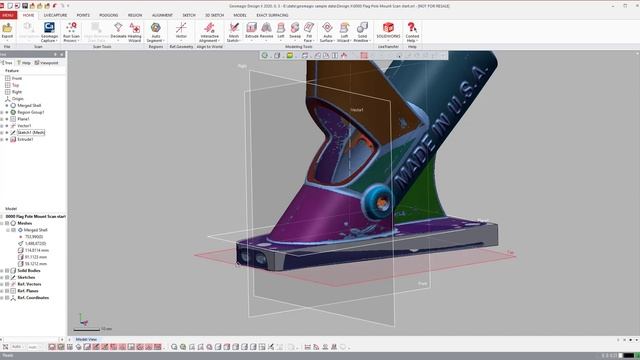Open Mesh Sketch tool
Image resolution: width=640 pixels, height=360 pixels.
click(233, 31)
